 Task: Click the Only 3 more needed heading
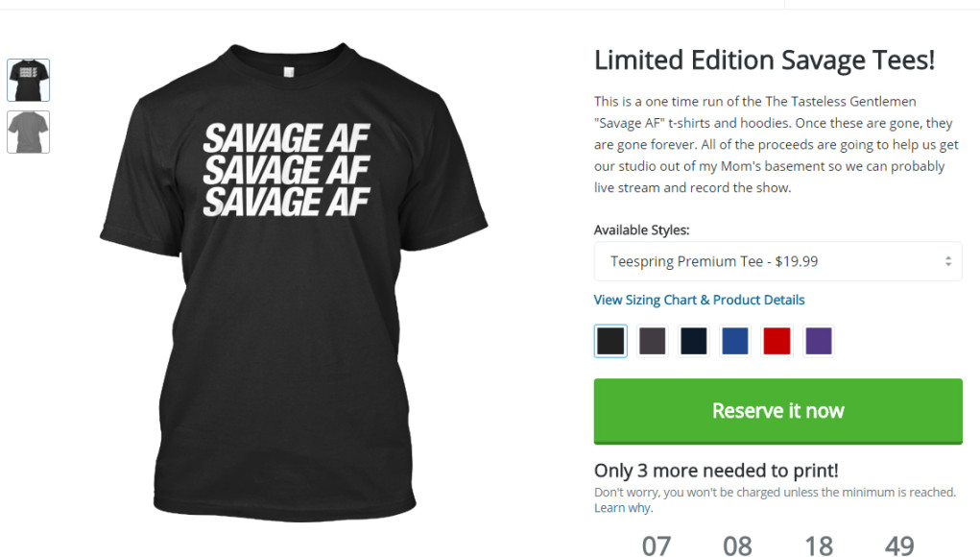point(716,471)
